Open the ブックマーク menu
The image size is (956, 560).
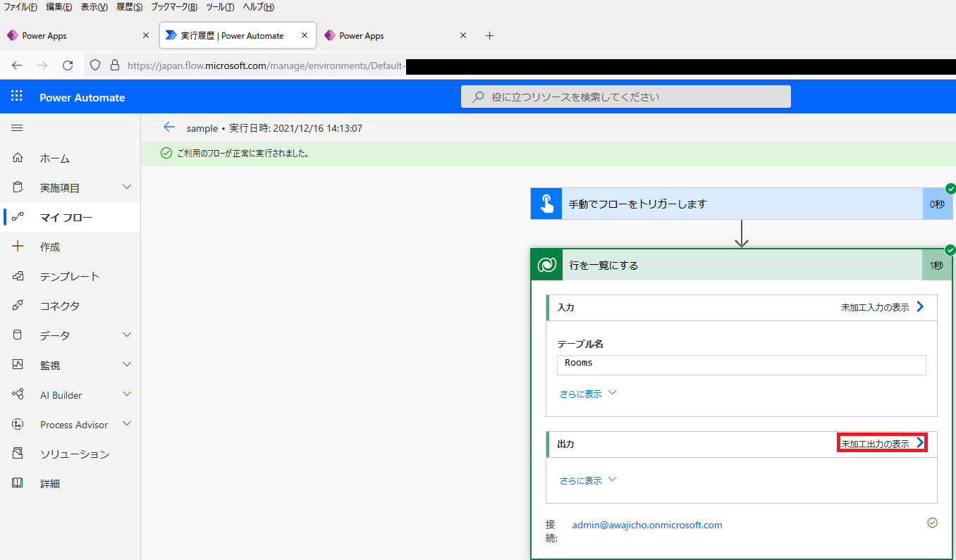pyautogui.click(x=174, y=7)
